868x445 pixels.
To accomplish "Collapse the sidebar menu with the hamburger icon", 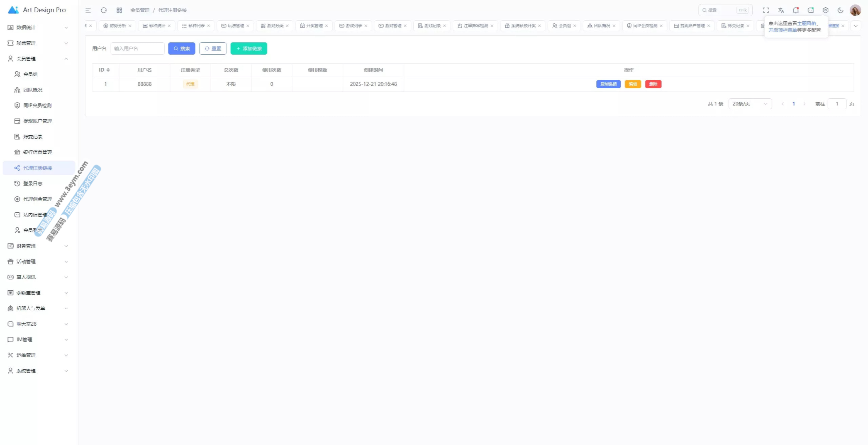I will [x=88, y=10].
